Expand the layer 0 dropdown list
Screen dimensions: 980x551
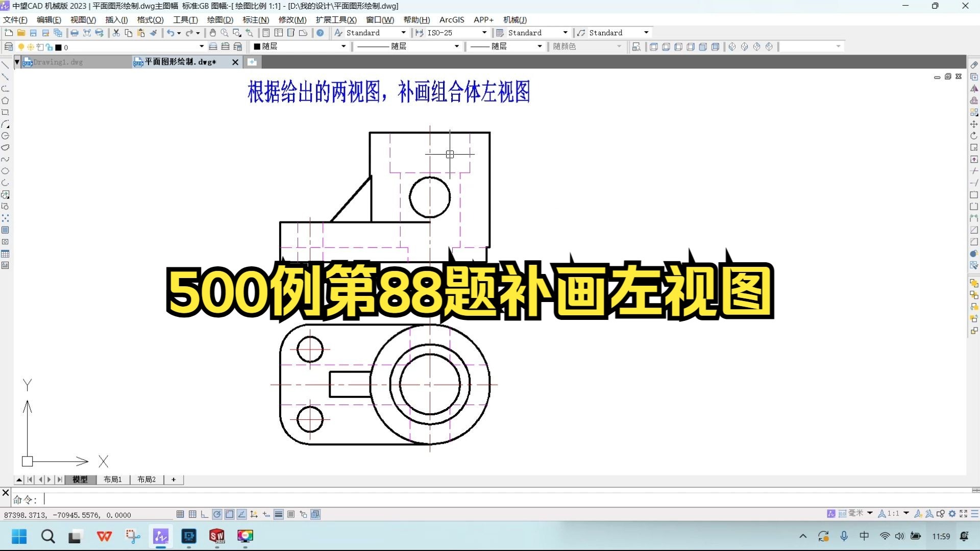click(202, 46)
